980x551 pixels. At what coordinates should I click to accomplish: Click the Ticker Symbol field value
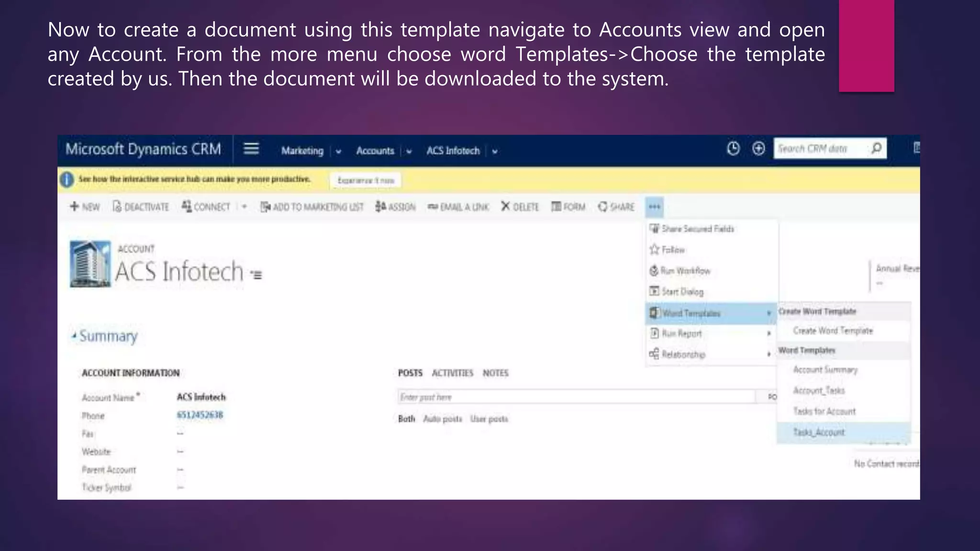pyautogui.click(x=180, y=487)
